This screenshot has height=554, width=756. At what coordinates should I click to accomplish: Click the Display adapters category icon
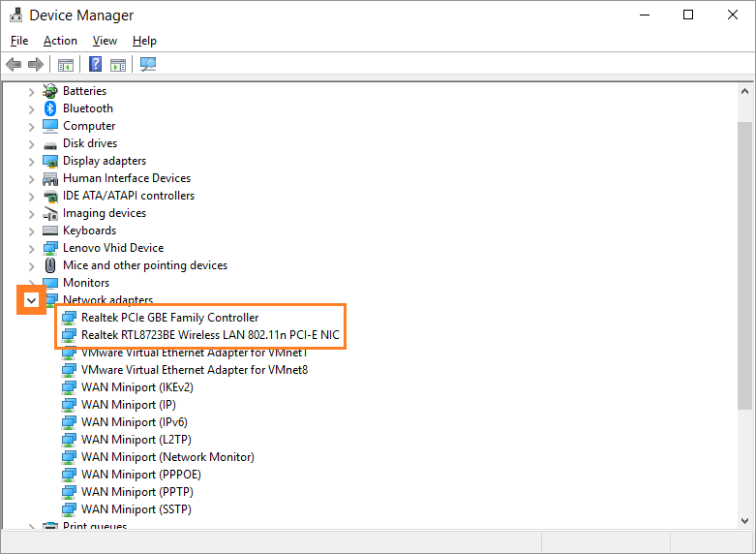tap(50, 161)
